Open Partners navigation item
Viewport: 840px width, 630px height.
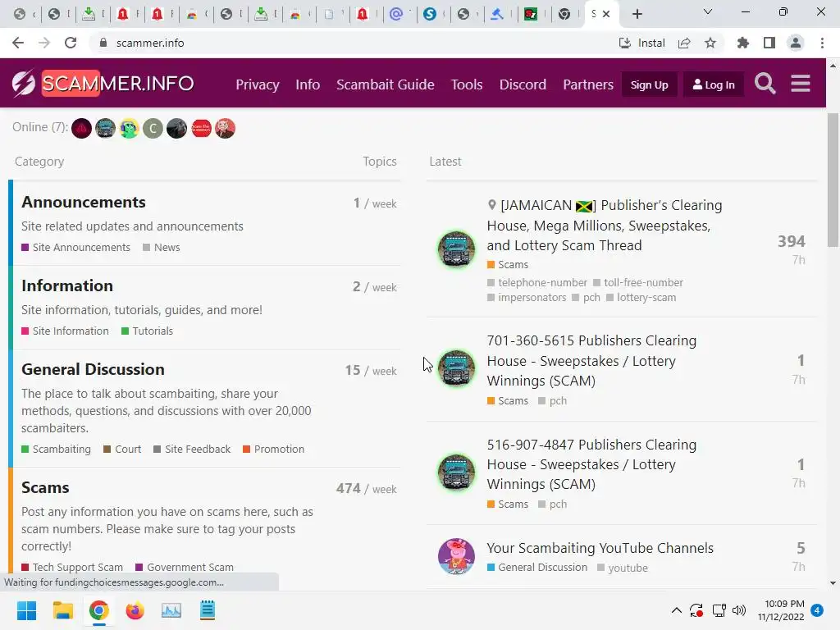pyautogui.click(x=587, y=84)
